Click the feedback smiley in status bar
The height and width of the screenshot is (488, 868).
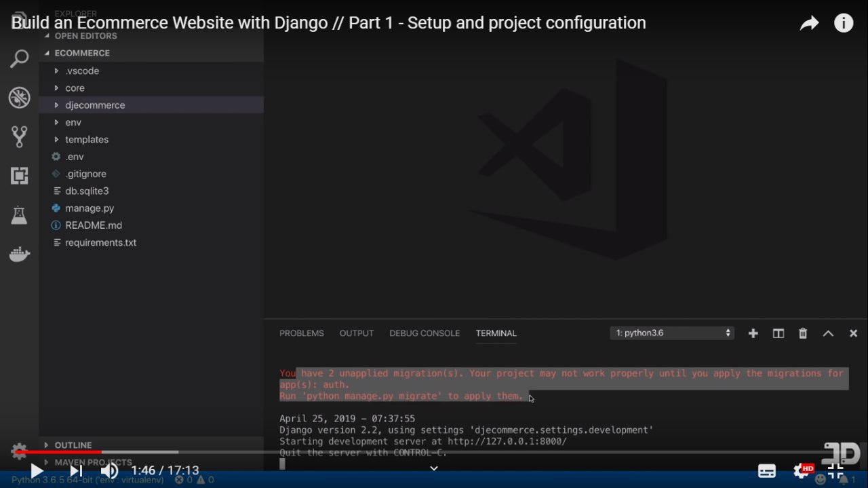[x=821, y=480]
